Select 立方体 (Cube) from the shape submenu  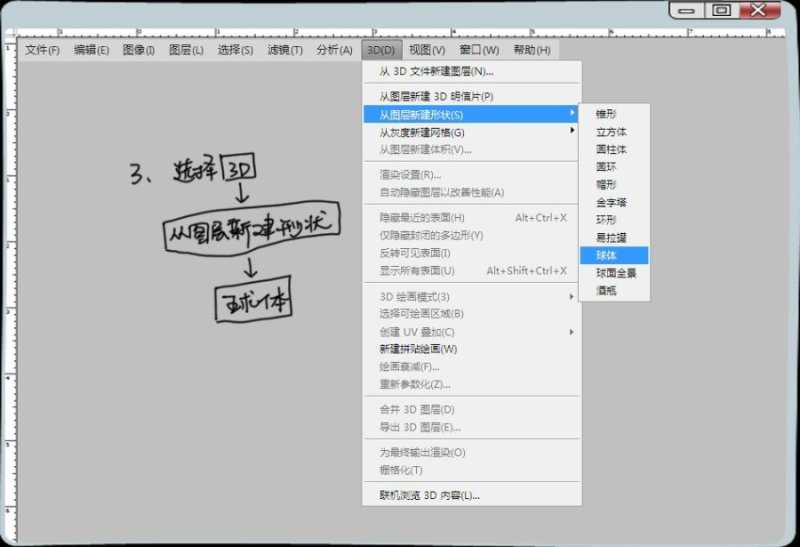tap(611, 131)
